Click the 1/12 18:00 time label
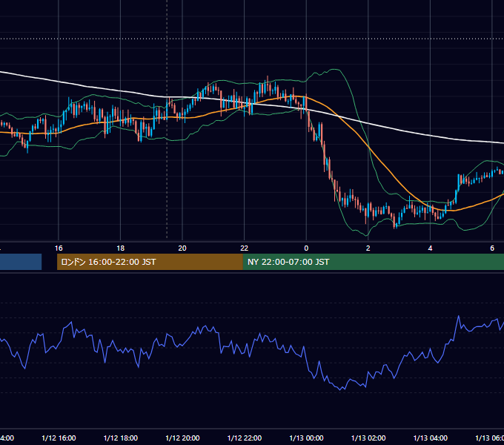This screenshot has height=445, width=504. 121,438
